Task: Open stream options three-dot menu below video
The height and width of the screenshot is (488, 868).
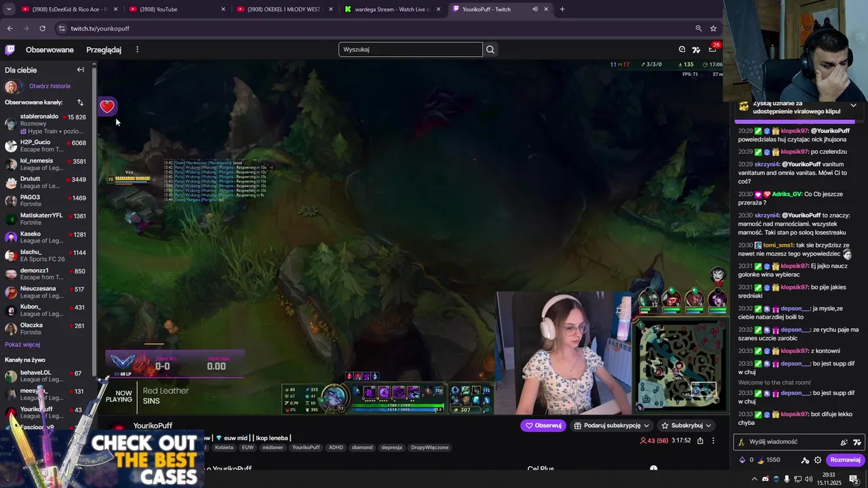Action: pos(713,441)
